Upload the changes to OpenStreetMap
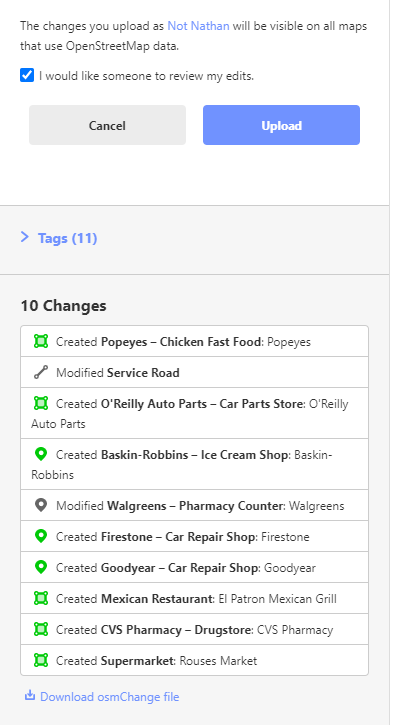 click(x=281, y=125)
